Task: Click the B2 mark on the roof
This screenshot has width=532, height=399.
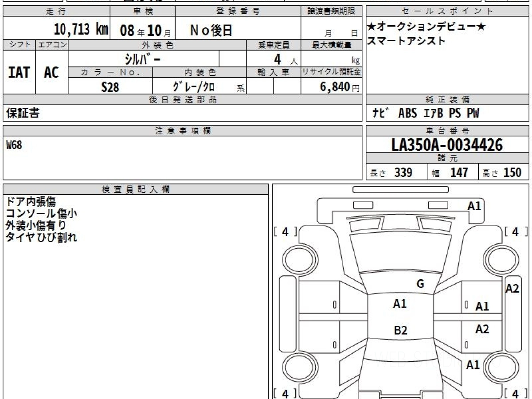Action: point(400,330)
